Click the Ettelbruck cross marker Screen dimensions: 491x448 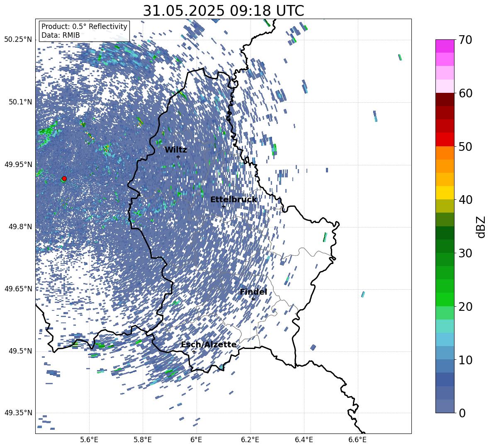[224, 206]
